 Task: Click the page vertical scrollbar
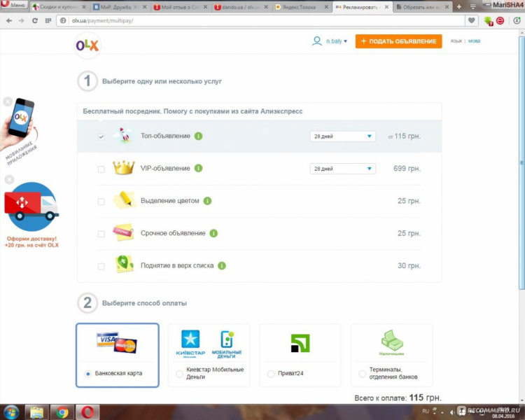click(x=521, y=163)
